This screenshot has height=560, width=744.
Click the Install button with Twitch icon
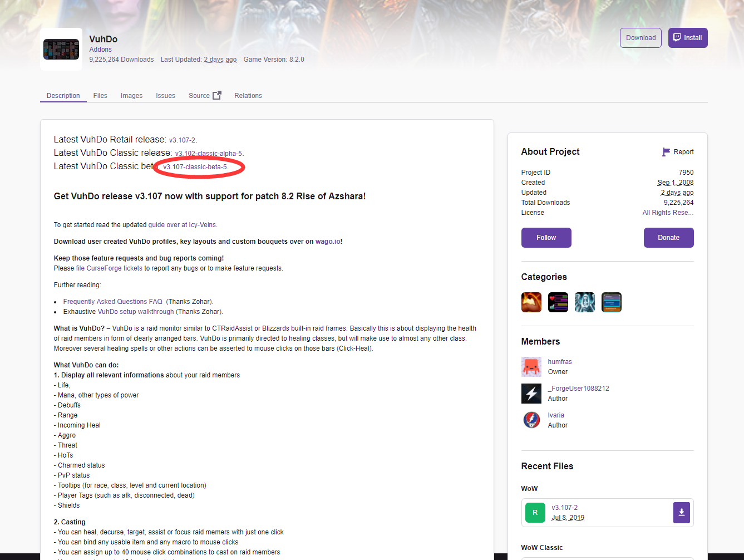[687, 38]
